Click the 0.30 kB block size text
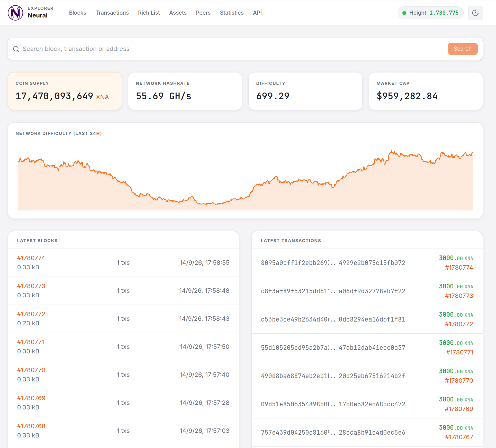Image resolution: width=496 pixels, height=448 pixels. (28, 351)
